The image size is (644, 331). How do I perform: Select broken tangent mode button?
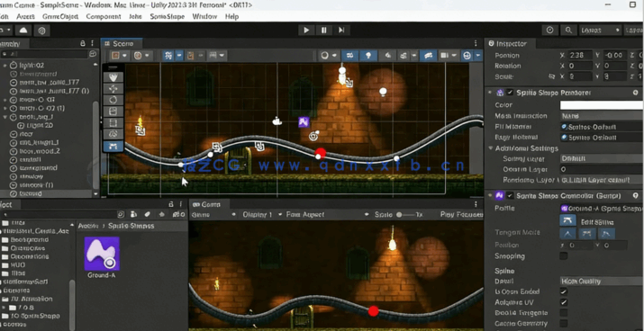[607, 234]
